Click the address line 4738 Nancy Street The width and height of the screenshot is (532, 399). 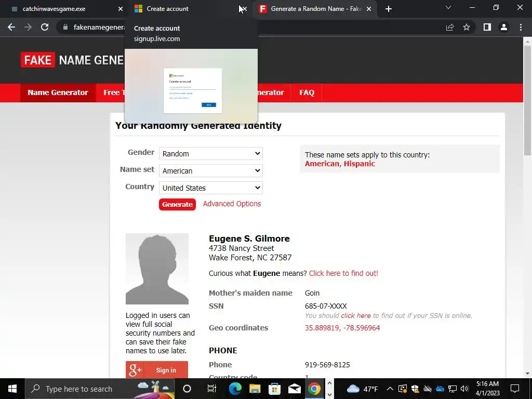tap(242, 248)
